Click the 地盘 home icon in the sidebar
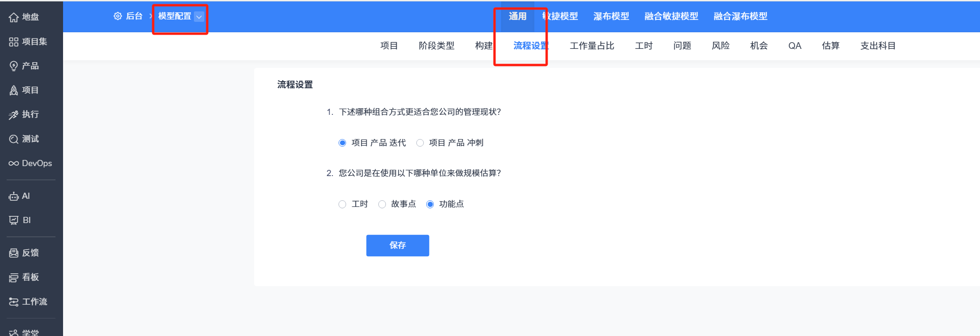Image resolution: width=980 pixels, height=336 pixels. click(14, 18)
